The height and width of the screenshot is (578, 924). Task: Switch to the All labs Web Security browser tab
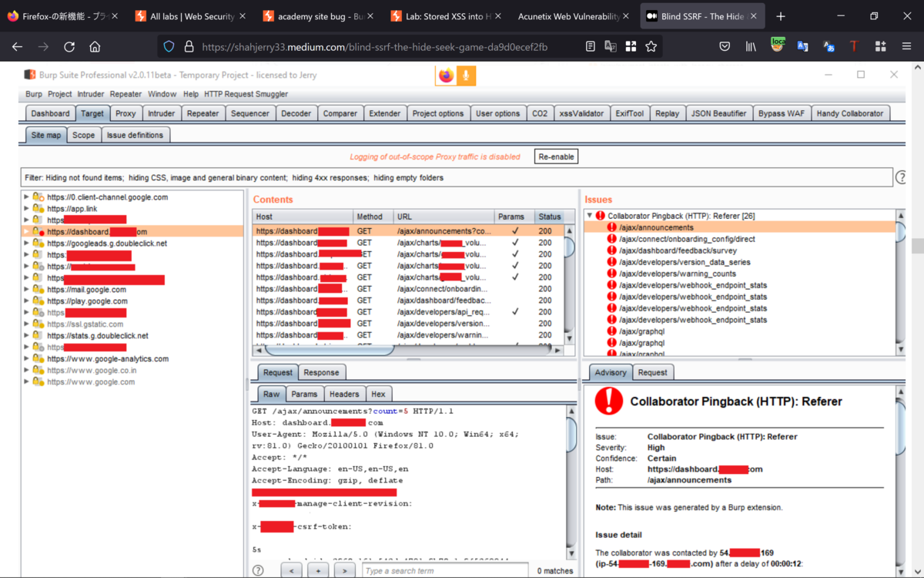click(189, 16)
